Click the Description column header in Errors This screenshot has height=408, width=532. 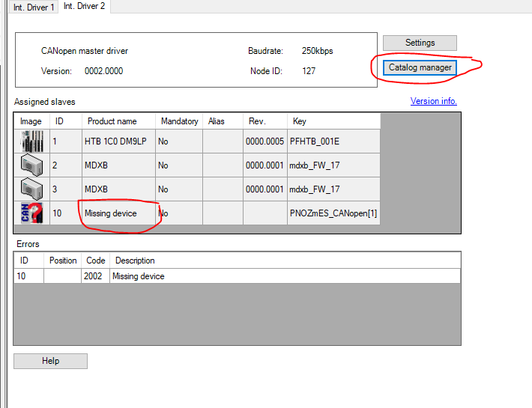(x=133, y=261)
